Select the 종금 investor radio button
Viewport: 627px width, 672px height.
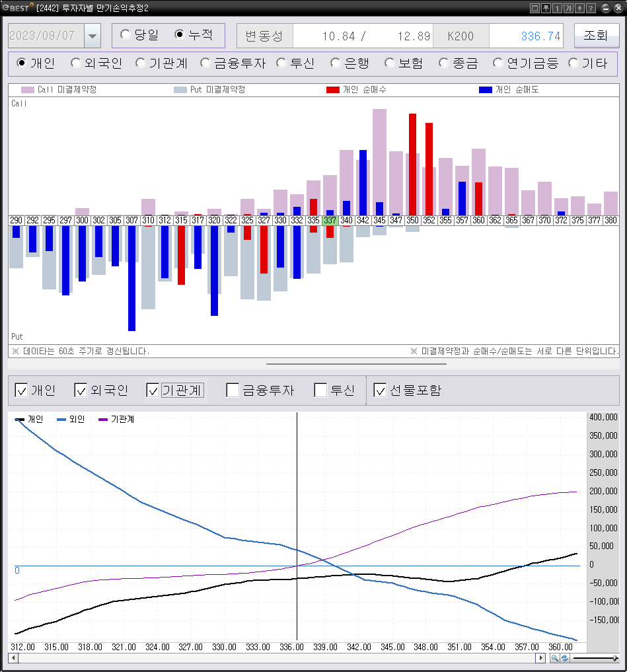443,63
